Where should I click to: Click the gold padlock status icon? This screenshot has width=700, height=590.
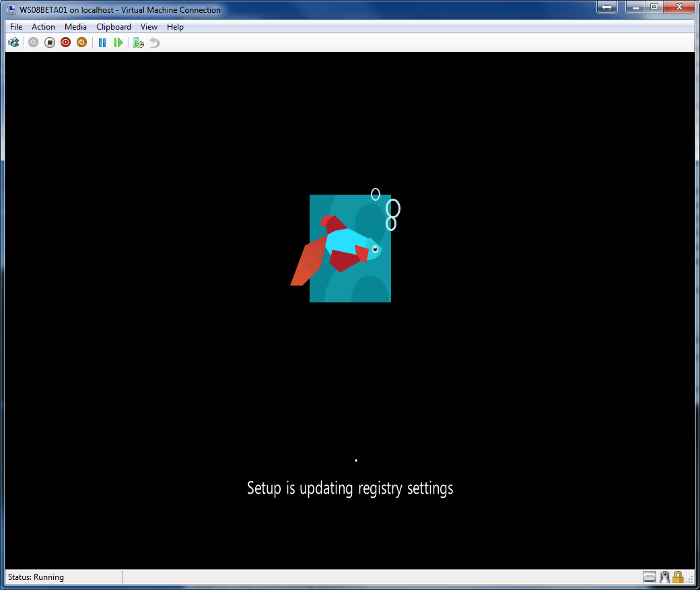(x=678, y=577)
